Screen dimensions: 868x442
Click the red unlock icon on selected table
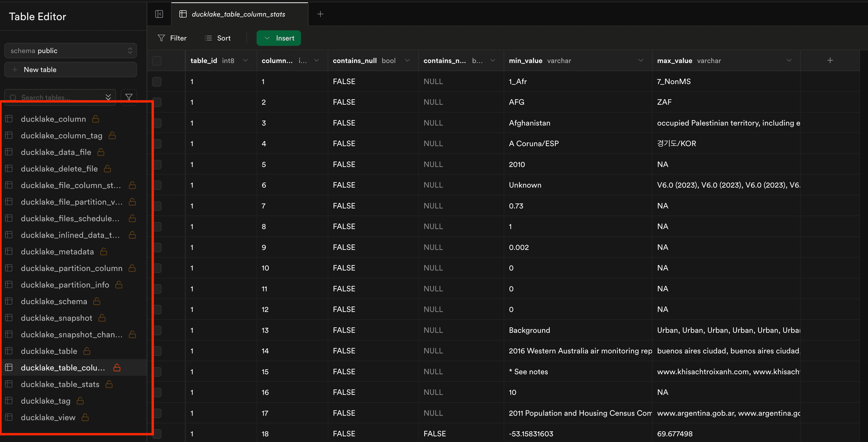(x=117, y=368)
